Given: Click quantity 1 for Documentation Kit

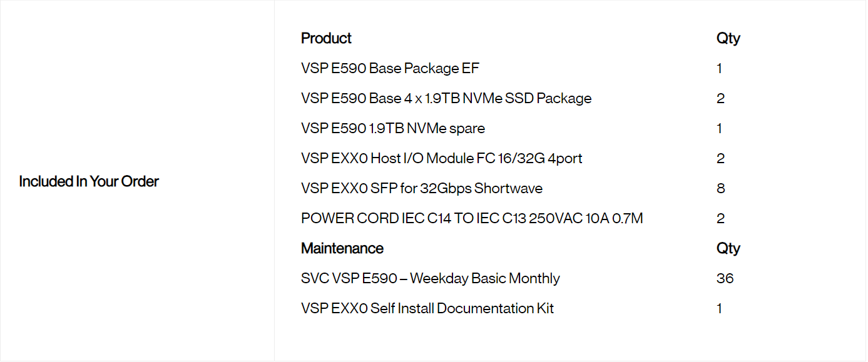Looking at the screenshot, I should [719, 308].
